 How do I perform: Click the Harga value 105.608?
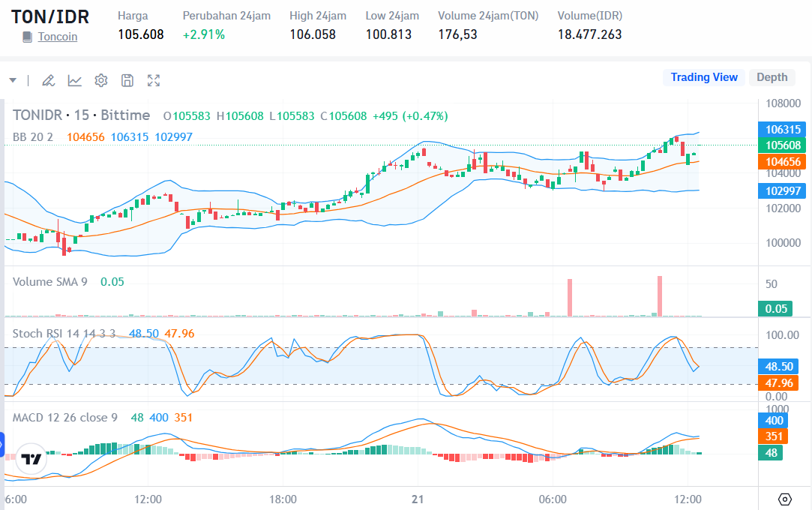[141, 34]
